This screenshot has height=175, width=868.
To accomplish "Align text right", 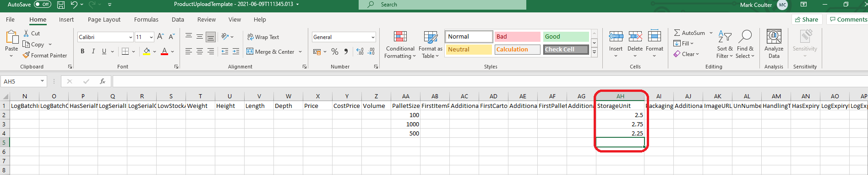I will [211, 51].
